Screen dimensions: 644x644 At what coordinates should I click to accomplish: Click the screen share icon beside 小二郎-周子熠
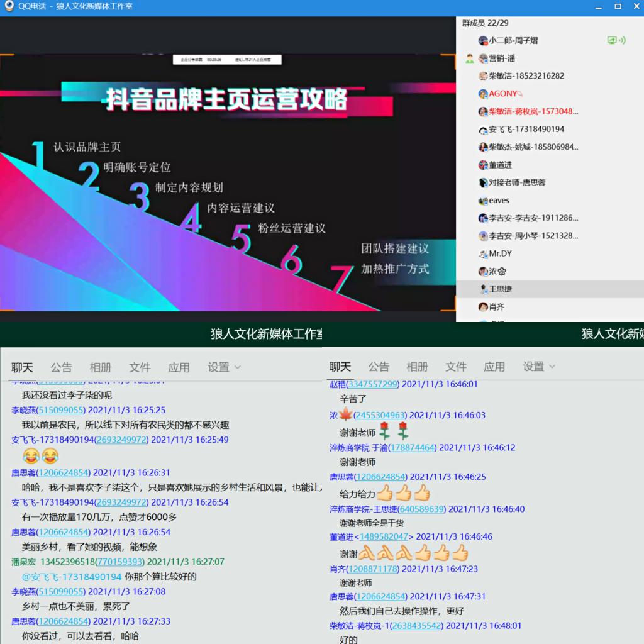611,40
